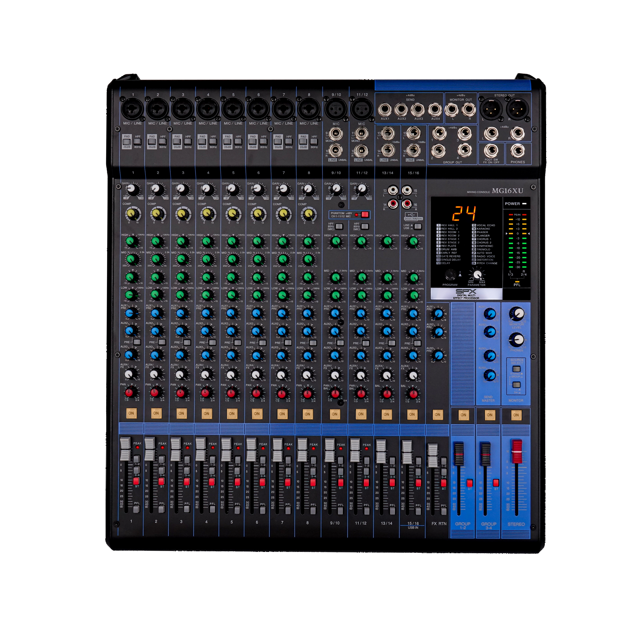This screenshot has width=644, height=644.
Task: Click the effect PROGRAM selector knob
Action: (x=450, y=274)
